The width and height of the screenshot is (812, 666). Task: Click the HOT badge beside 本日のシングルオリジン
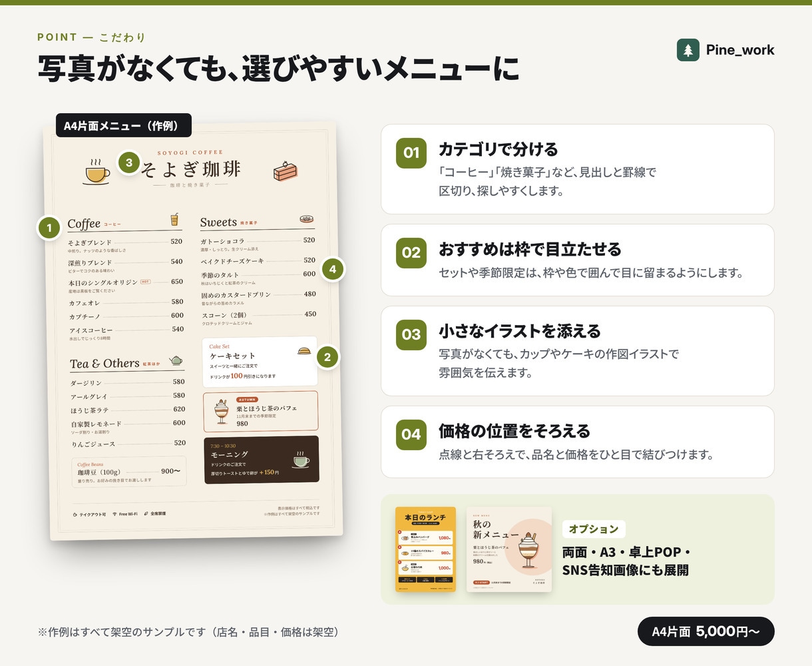click(x=145, y=282)
